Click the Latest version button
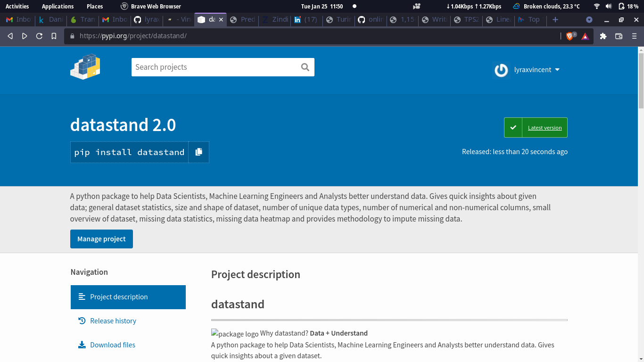644x362 pixels. 536,127
